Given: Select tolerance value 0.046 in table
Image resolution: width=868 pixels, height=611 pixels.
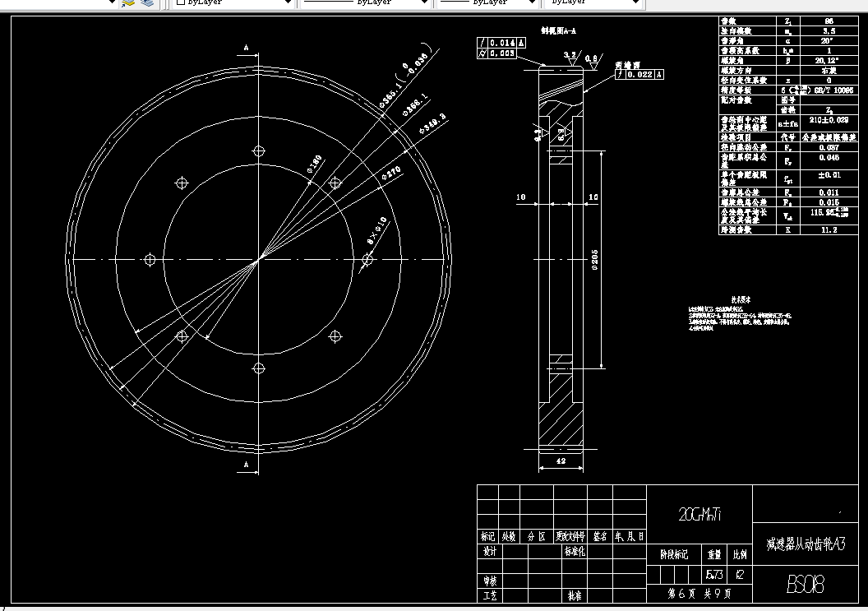Looking at the screenshot, I should (829, 157).
